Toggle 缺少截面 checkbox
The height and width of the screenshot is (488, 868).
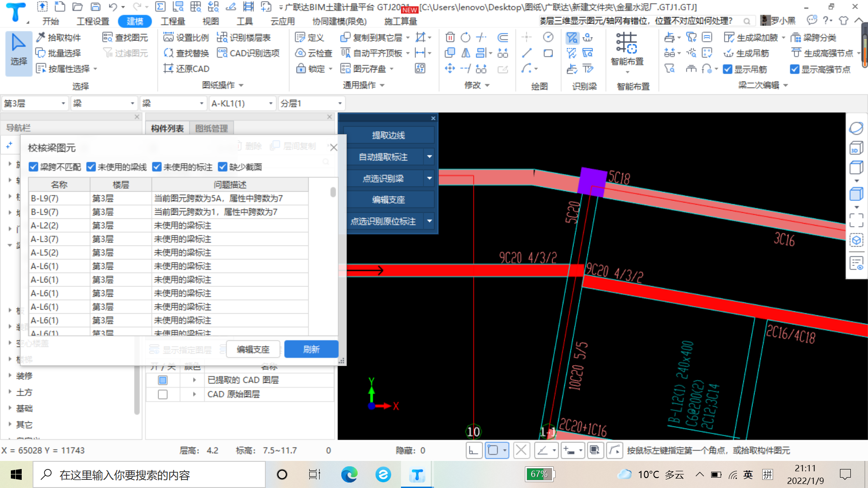pyautogui.click(x=222, y=167)
